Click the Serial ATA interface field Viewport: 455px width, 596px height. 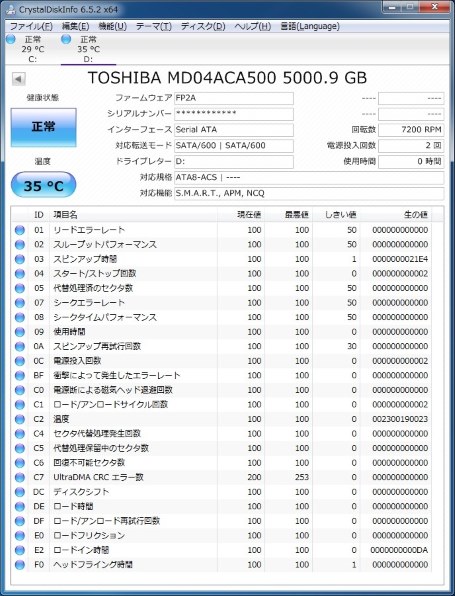pyautogui.click(x=234, y=130)
